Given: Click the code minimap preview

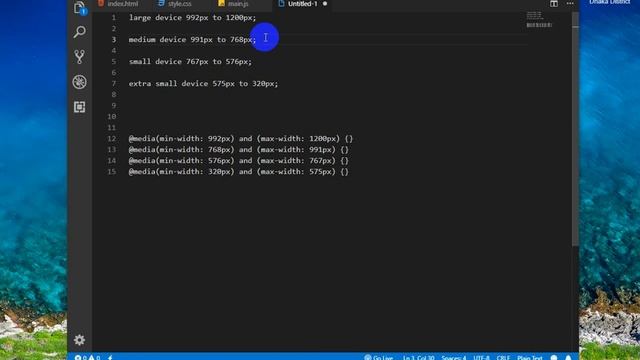Looking at the screenshot, I should point(539,20).
